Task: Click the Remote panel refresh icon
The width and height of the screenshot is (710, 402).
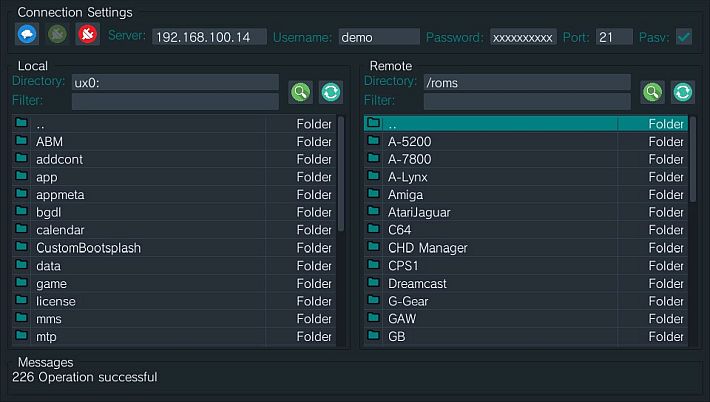Action: (x=683, y=92)
